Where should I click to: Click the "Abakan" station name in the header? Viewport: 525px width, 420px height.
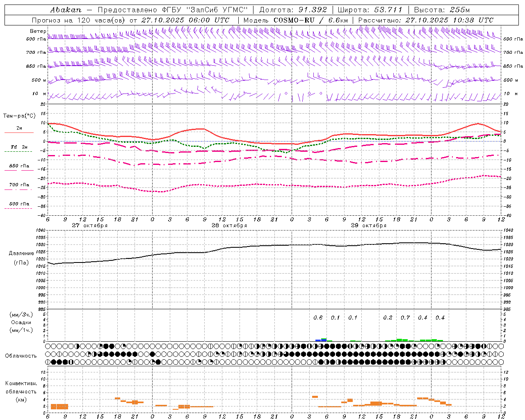pos(66,10)
